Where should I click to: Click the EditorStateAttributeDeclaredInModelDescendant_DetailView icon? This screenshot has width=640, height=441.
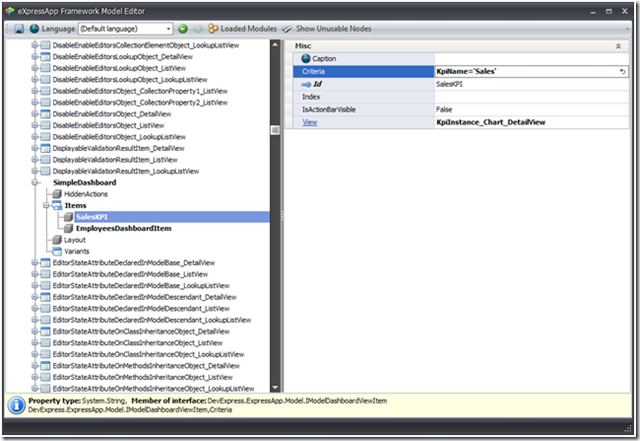[46, 297]
